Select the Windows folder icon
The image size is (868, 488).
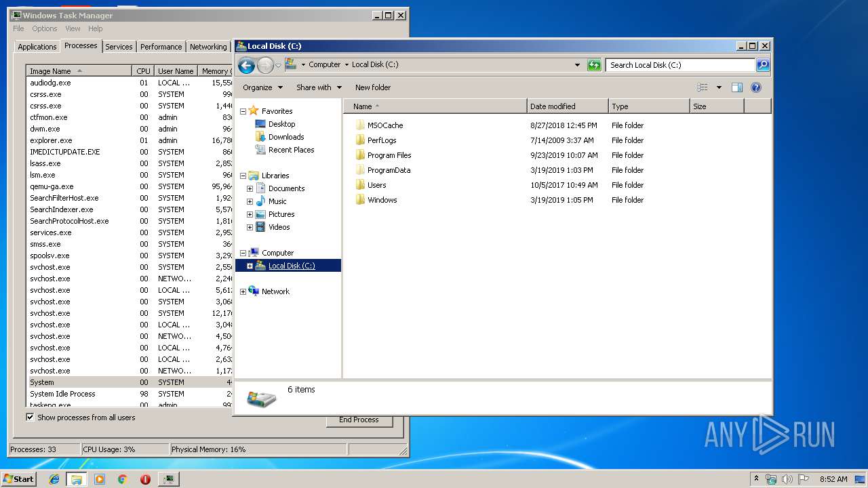[360, 200]
